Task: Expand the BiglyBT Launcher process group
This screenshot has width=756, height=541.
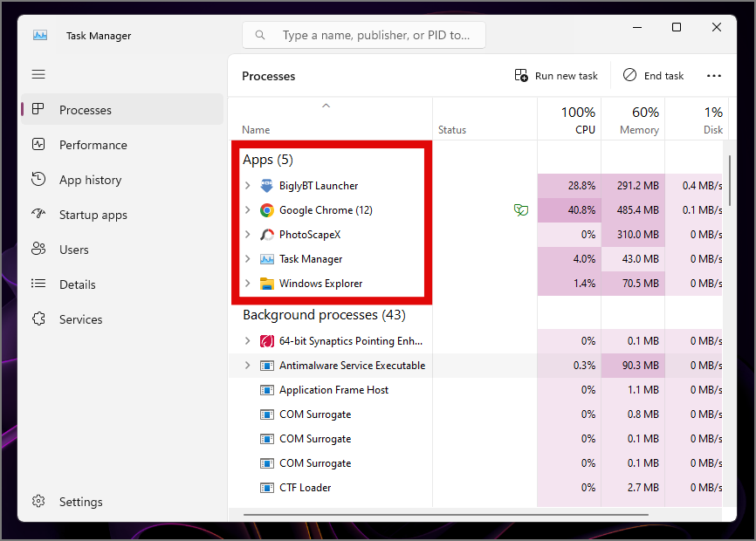Action: point(247,186)
